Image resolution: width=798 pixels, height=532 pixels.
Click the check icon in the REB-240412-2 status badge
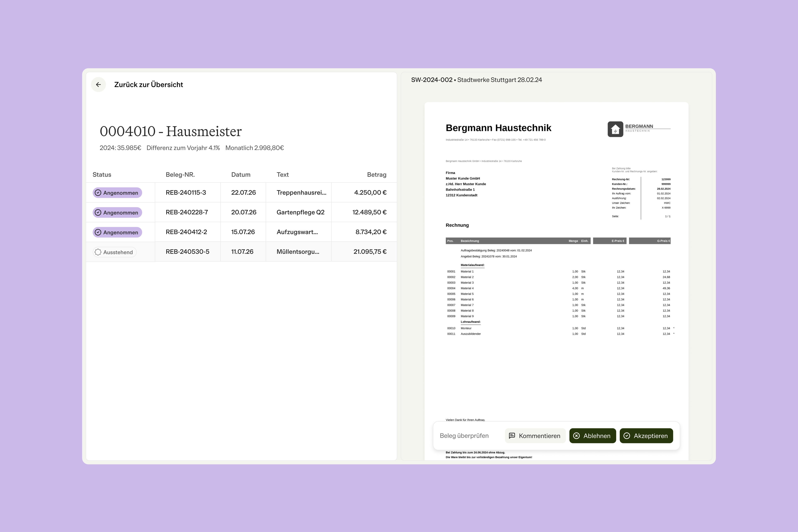coord(98,232)
